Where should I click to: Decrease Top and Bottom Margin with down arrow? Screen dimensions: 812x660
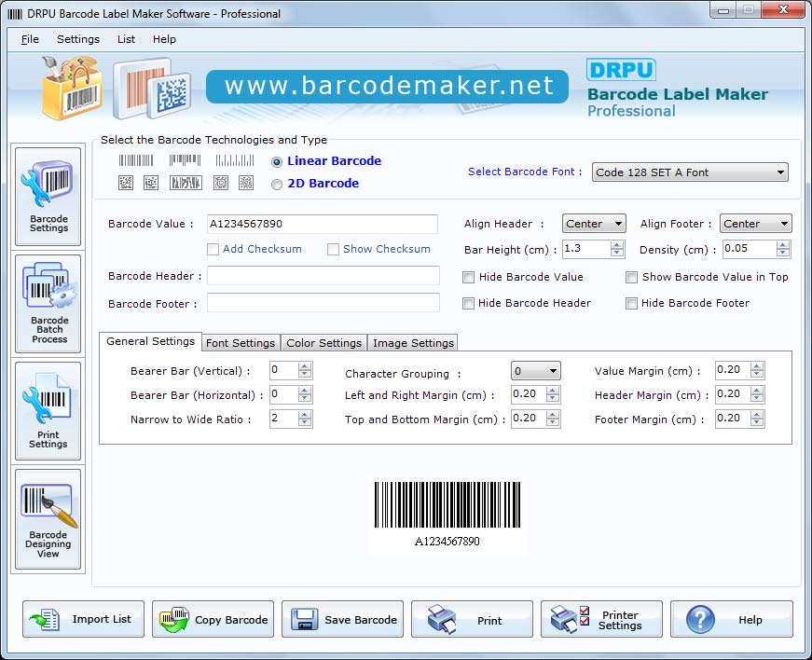553,423
